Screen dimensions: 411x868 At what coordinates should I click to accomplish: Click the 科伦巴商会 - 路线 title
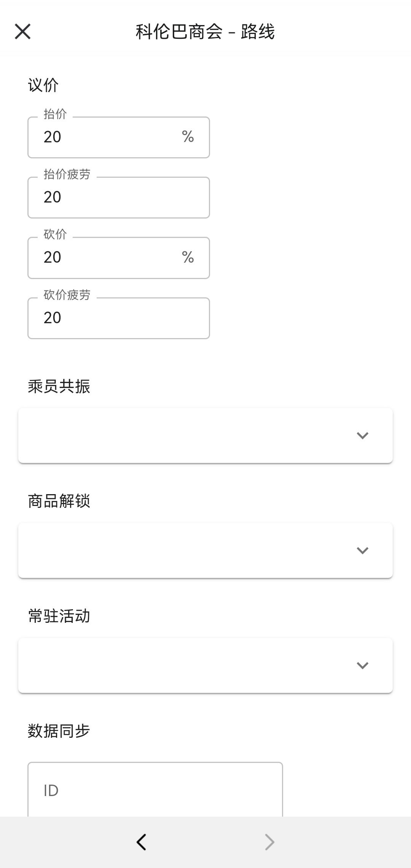(x=205, y=32)
